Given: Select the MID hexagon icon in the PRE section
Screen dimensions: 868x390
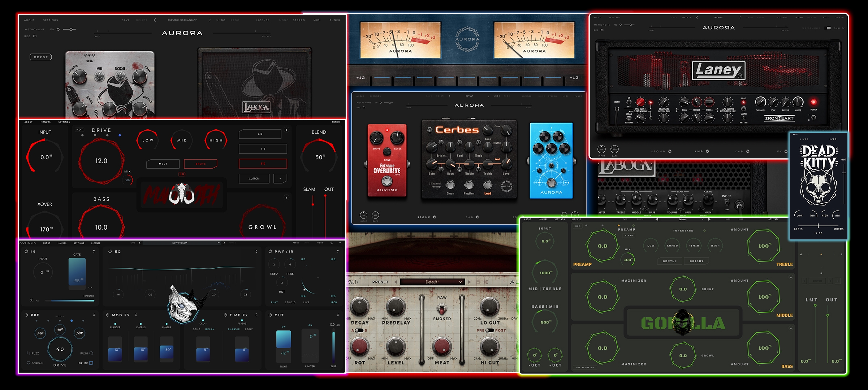Looking at the screenshot, I should point(60,329).
